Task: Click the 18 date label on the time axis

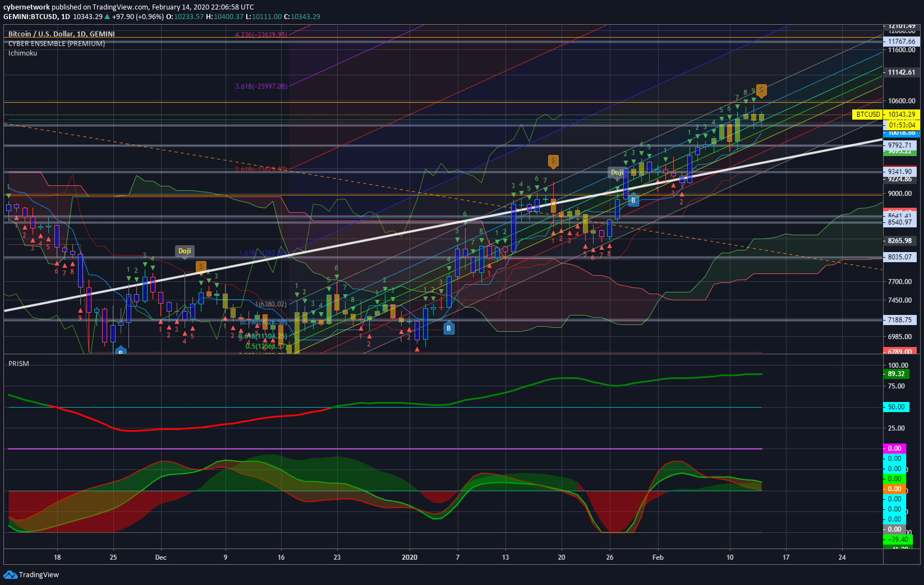Action: 57,557
